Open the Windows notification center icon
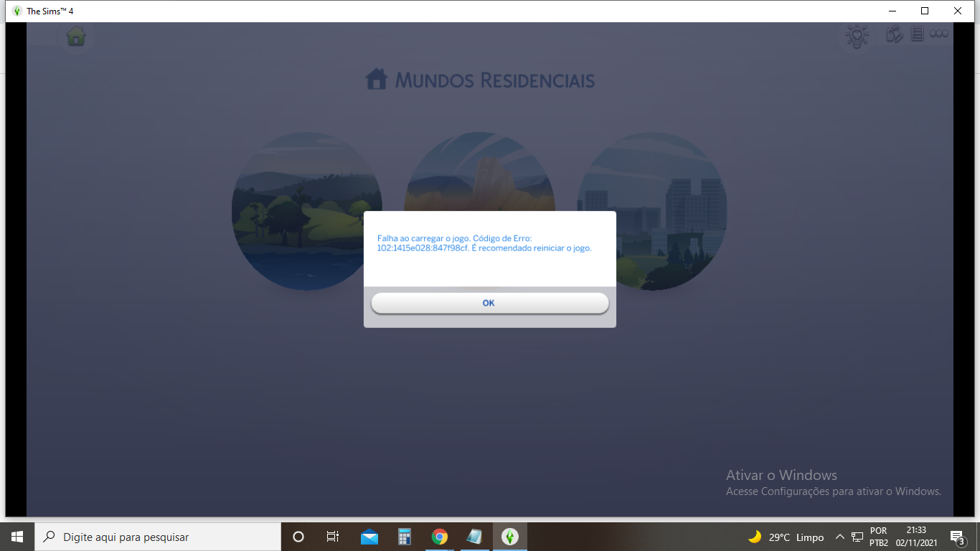The image size is (980, 551). click(957, 537)
